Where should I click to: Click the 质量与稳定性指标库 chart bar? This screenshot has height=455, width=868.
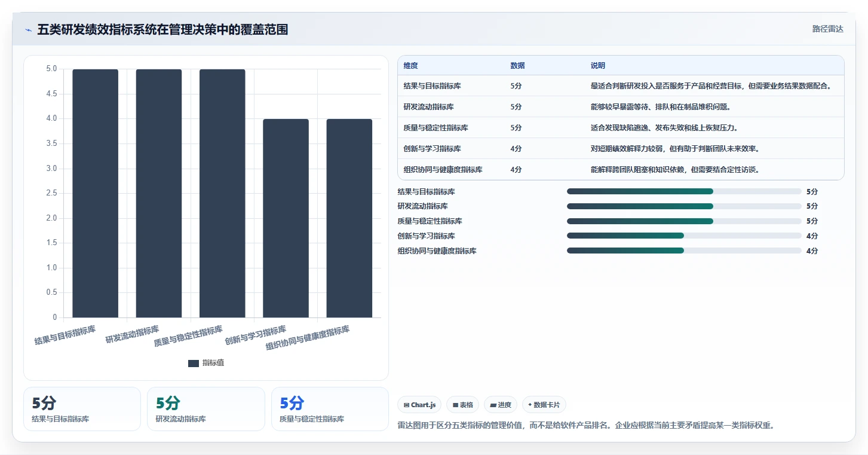coord(222,193)
